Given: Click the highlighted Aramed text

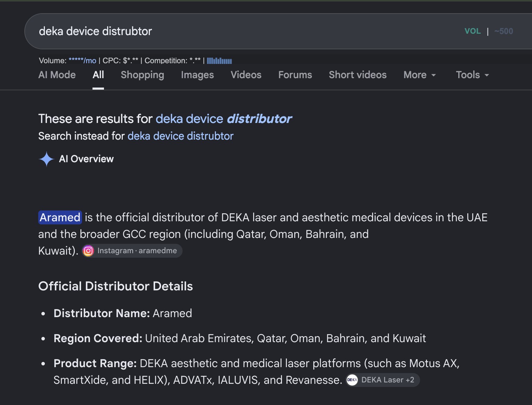Looking at the screenshot, I should click(60, 217).
